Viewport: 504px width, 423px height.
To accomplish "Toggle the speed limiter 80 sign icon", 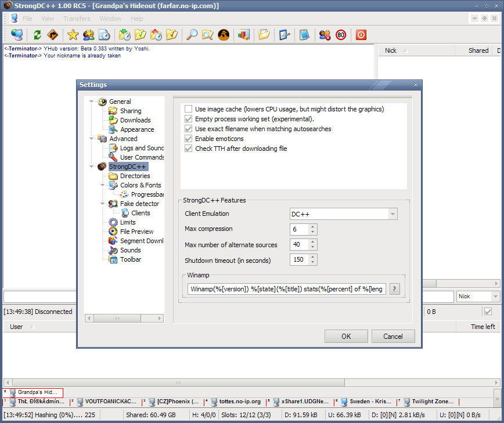I will pos(341,35).
